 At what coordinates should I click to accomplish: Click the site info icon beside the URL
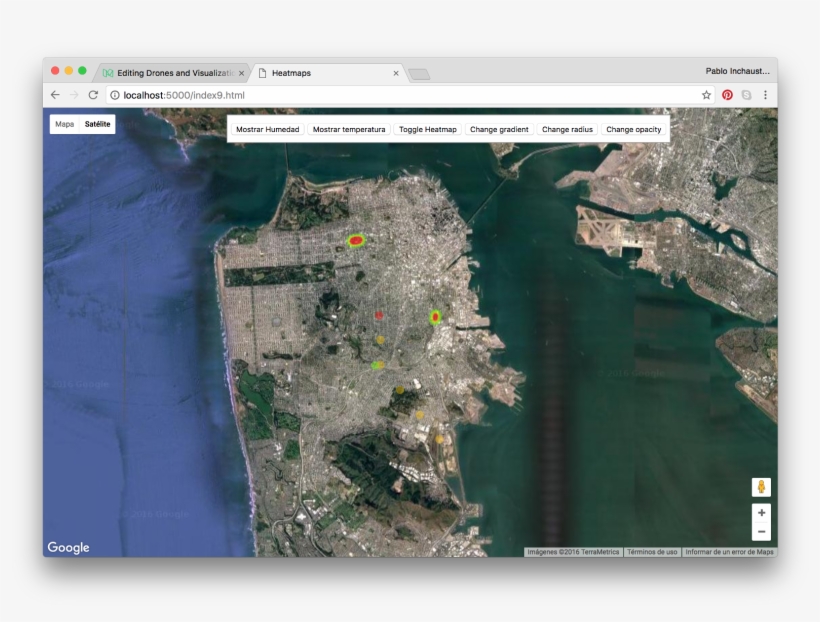[115, 95]
